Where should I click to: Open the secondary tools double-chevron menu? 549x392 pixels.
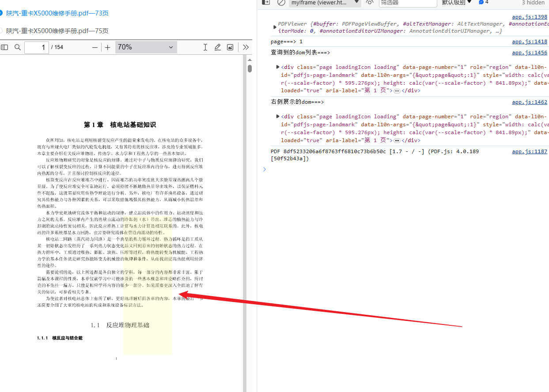246,47
